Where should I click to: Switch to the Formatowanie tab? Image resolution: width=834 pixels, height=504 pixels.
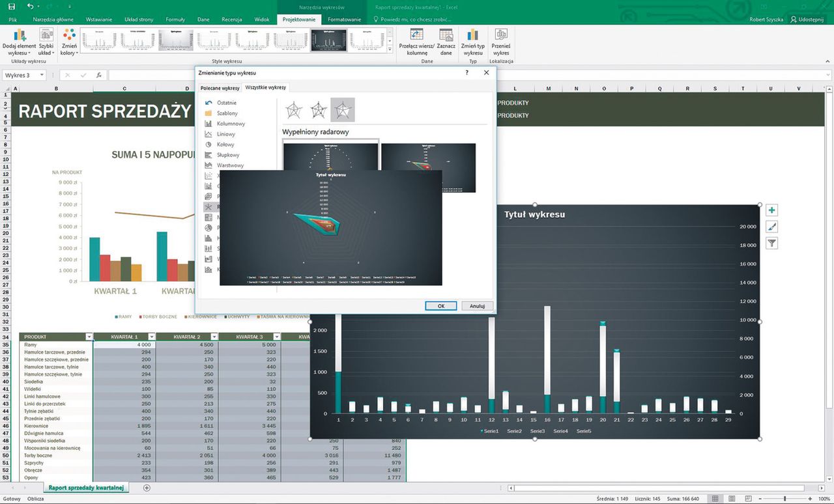[345, 20]
